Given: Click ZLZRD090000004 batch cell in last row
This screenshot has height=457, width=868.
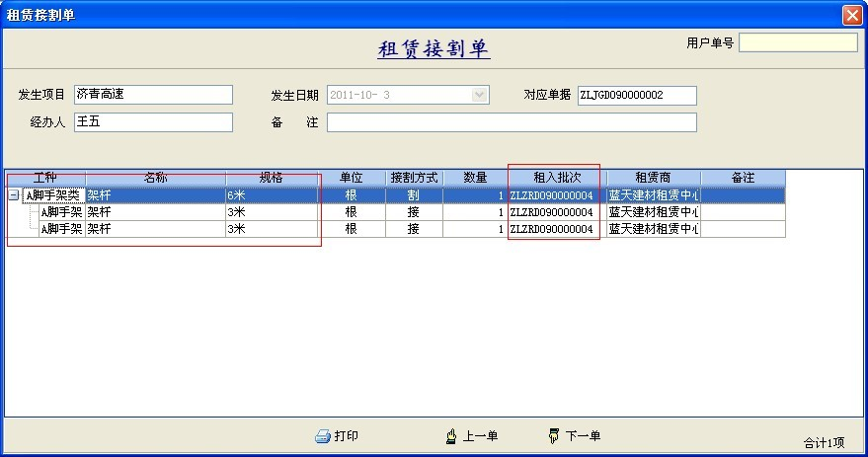Looking at the screenshot, I should (557, 229).
